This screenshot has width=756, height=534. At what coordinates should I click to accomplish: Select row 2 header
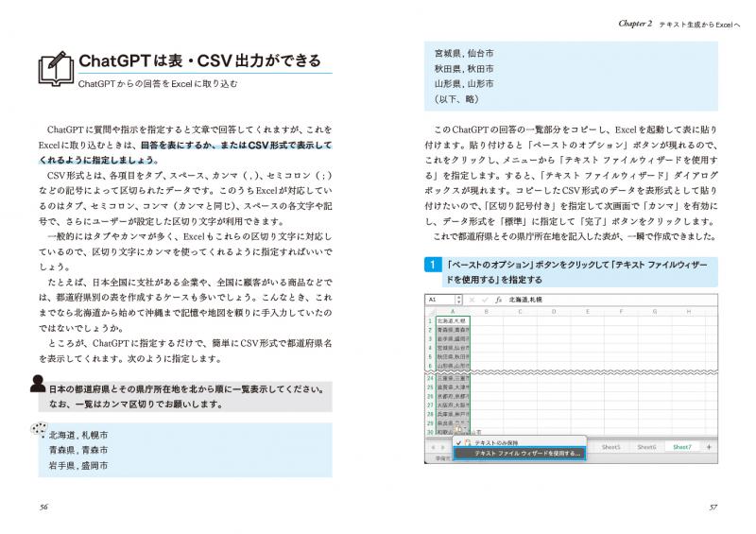click(x=430, y=330)
